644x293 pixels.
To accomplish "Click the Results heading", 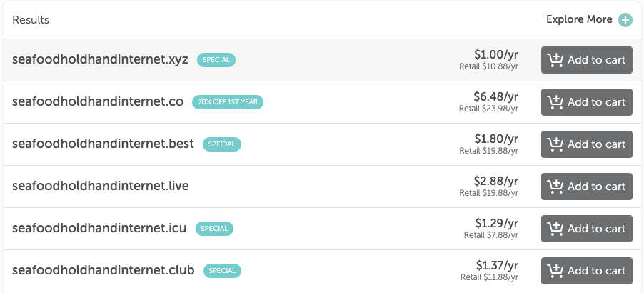I will tap(31, 20).
